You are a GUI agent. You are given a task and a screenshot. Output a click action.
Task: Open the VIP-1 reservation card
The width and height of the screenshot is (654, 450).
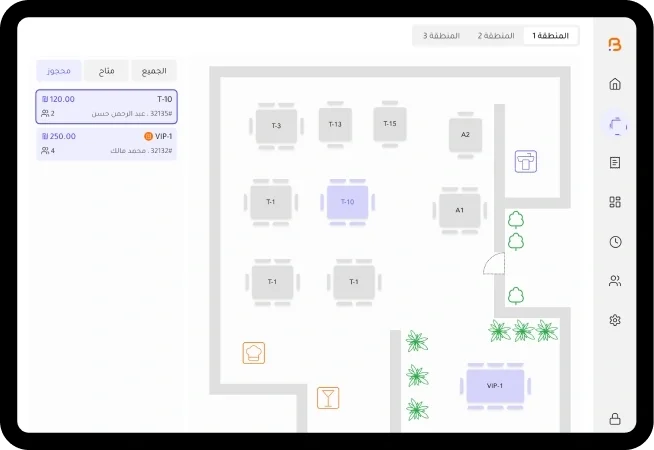(x=106, y=143)
